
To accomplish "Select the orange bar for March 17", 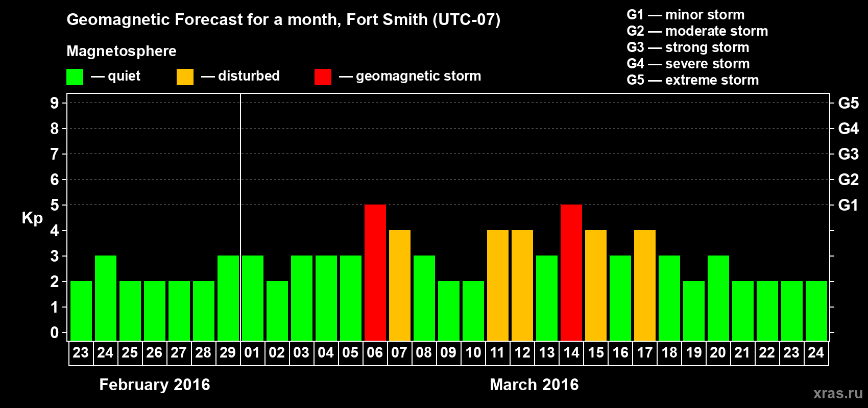I will pyautogui.click(x=645, y=285).
